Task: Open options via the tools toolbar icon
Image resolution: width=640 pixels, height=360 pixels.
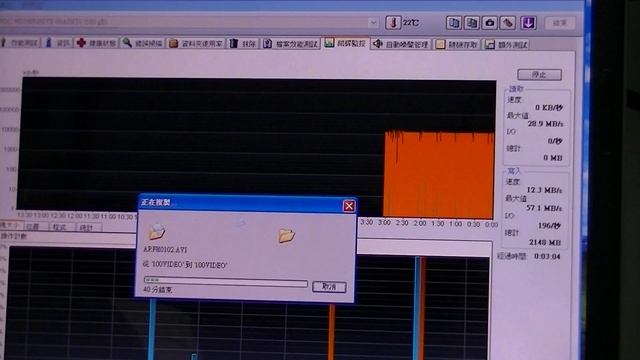Action: (508, 23)
